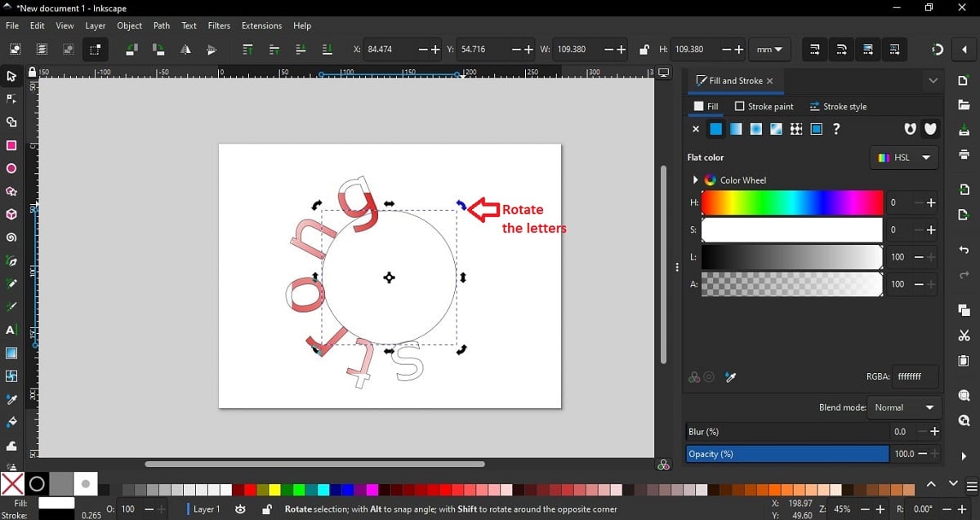Open the HSL color mode dropdown
The height and width of the screenshot is (520, 980).
pyautogui.click(x=904, y=158)
